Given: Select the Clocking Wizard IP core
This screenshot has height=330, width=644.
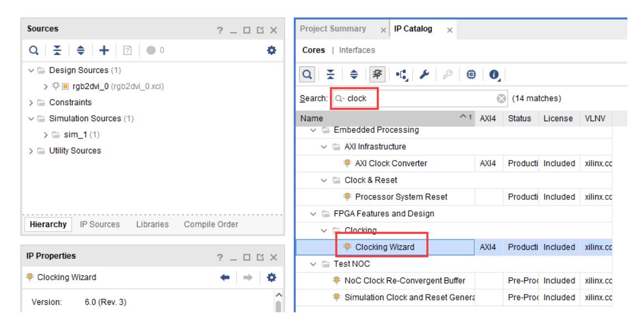Looking at the screenshot, I should click(384, 247).
